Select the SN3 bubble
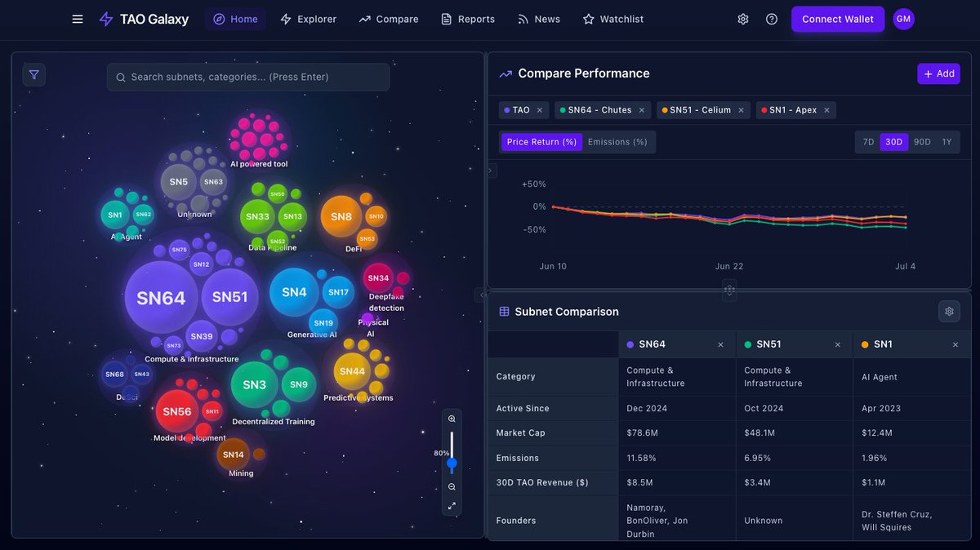 click(254, 384)
